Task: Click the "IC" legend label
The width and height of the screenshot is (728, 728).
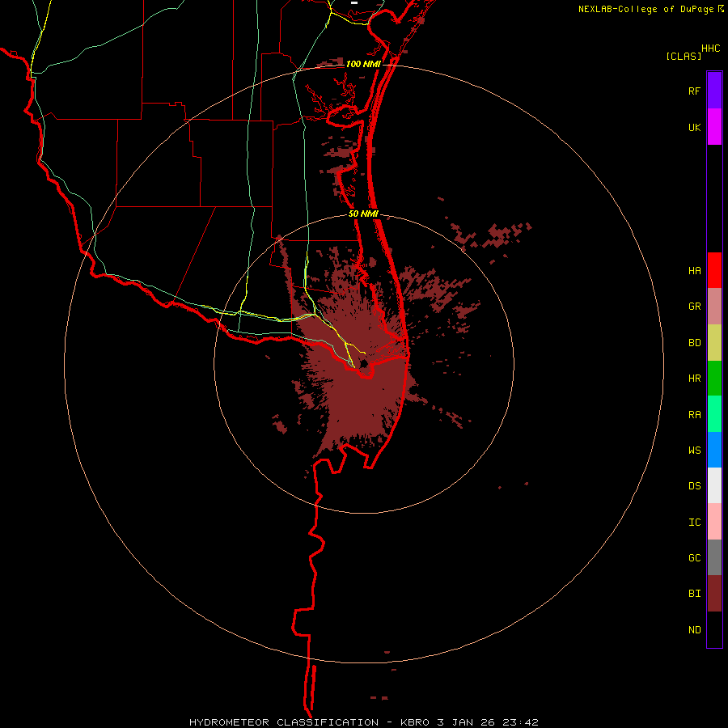Action: (694, 523)
